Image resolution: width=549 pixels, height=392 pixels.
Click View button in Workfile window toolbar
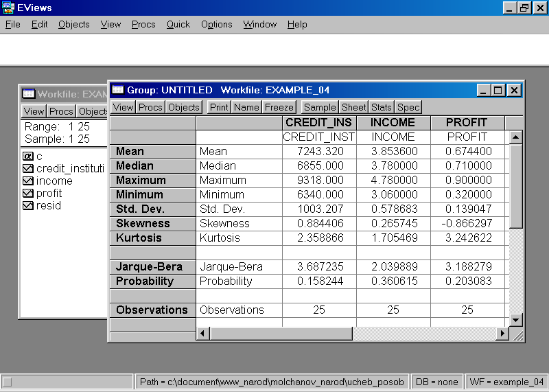(x=34, y=111)
